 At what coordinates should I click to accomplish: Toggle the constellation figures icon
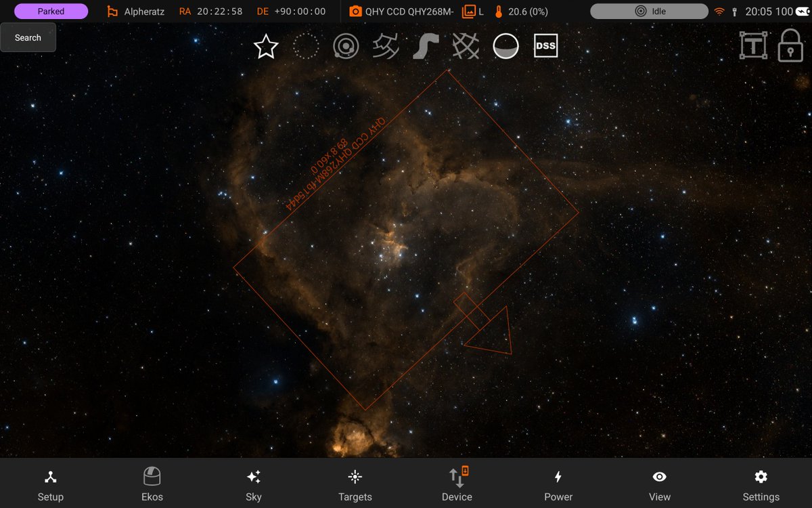385,46
